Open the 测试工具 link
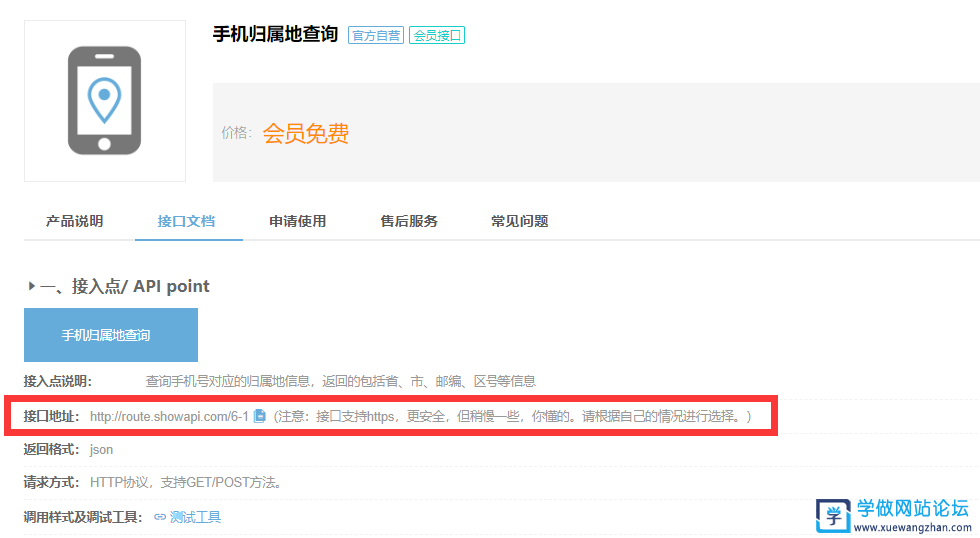Image resolution: width=980 pixels, height=538 pixels. pos(195,517)
